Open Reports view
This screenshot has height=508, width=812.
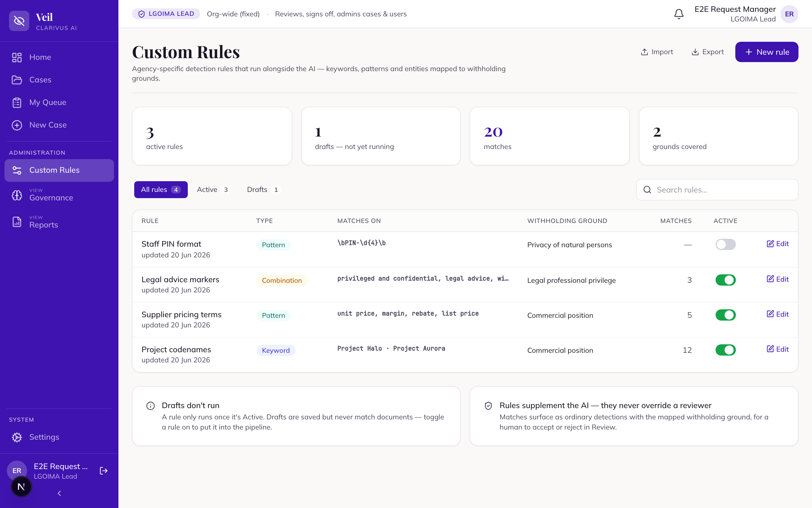tap(59, 222)
